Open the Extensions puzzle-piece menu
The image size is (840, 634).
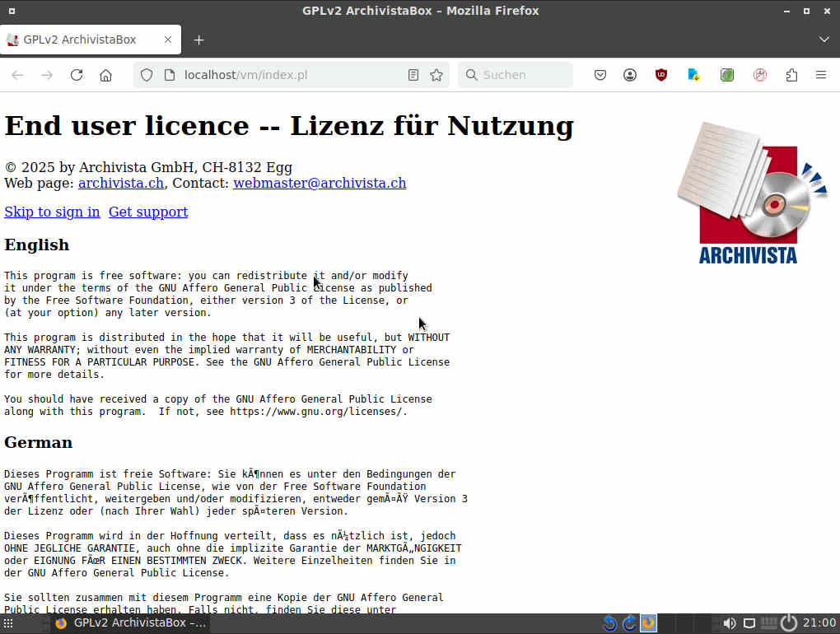point(791,75)
